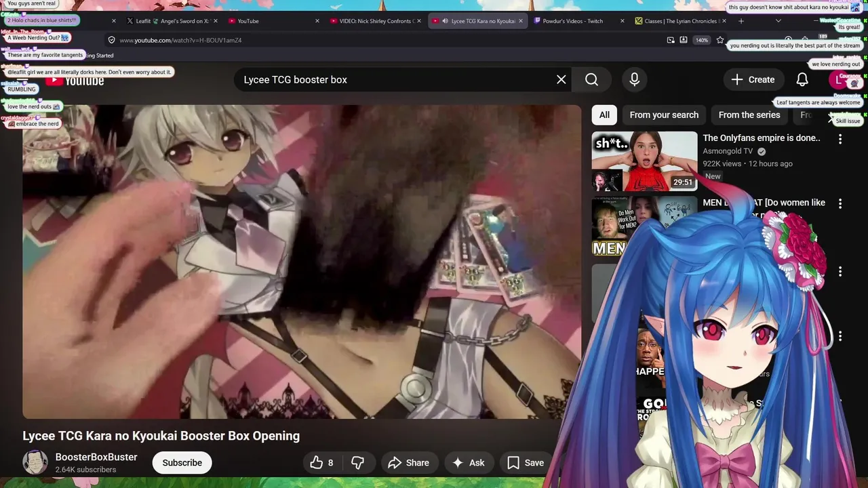868x488 pixels.
Task: Click the 29:51 duration badge
Action: [x=682, y=182]
